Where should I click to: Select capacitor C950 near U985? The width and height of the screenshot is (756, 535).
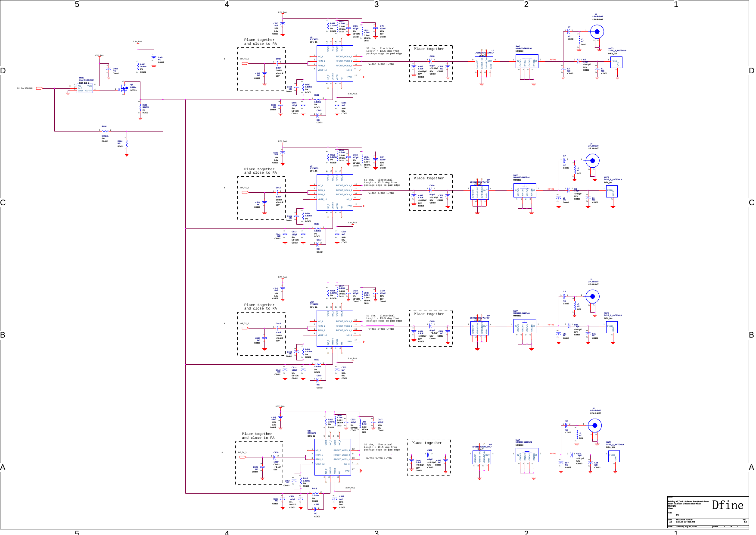(109, 69)
